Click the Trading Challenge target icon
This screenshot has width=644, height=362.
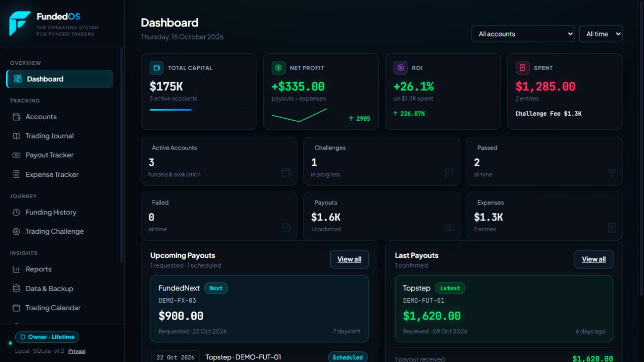(16, 231)
